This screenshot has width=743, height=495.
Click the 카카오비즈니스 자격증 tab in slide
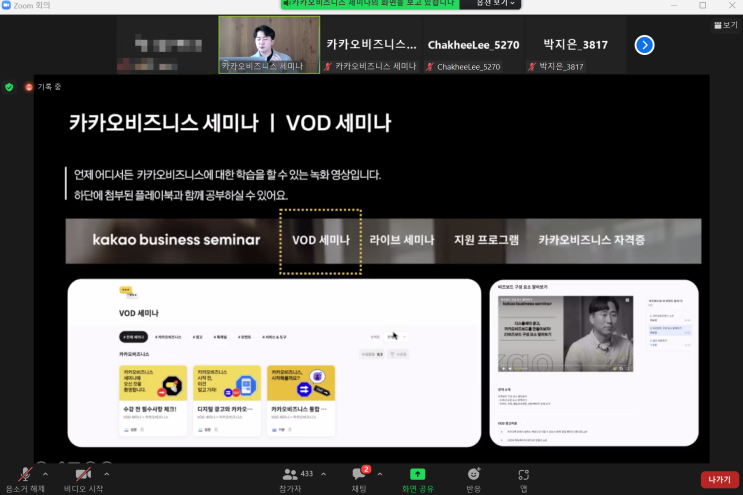(591, 240)
